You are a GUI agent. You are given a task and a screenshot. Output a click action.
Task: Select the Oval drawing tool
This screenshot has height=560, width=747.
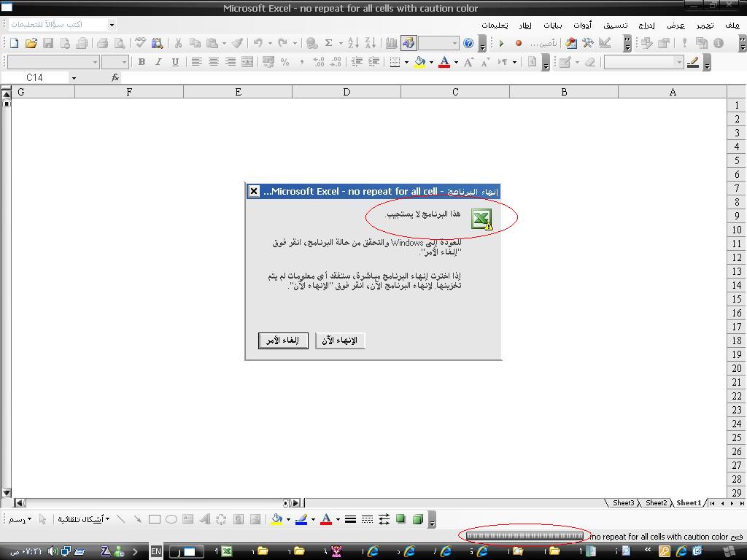point(171,519)
